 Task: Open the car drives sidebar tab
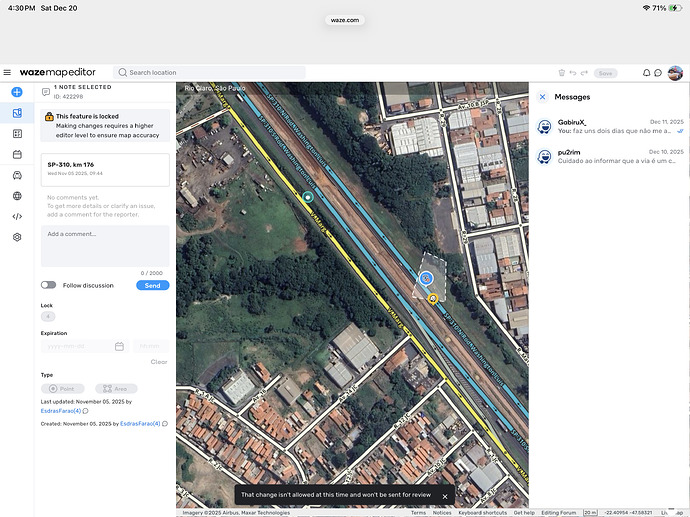click(17, 175)
